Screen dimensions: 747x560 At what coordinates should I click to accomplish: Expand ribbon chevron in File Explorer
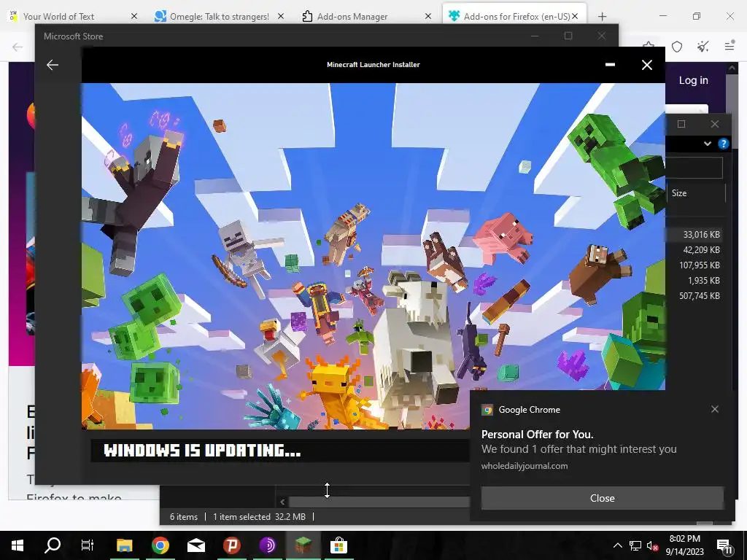pos(708,144)
